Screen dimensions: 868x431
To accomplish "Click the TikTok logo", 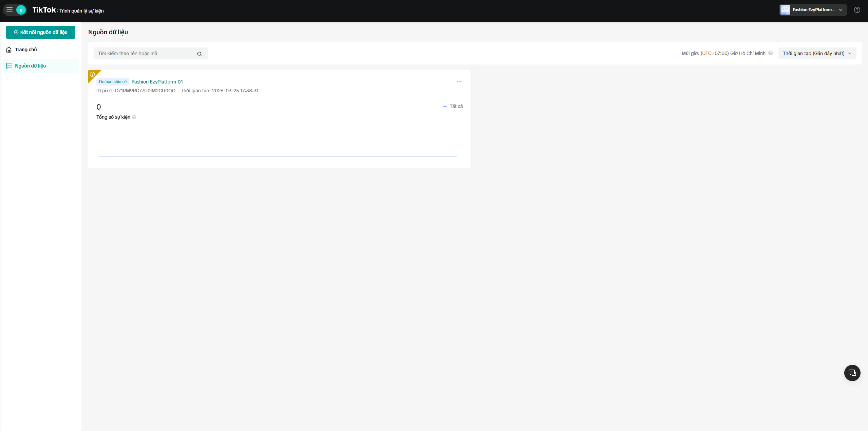I will click(x=44, y=10).
